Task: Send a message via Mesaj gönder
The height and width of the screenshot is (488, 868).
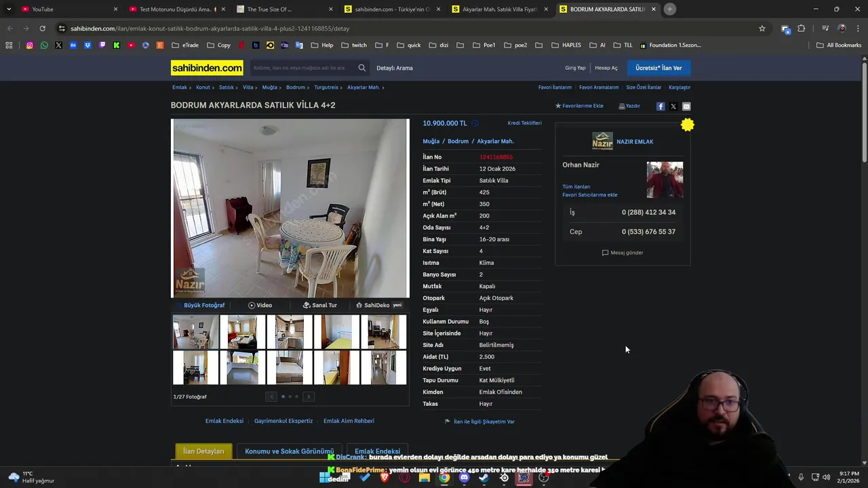Action: (x=623, y=253)
